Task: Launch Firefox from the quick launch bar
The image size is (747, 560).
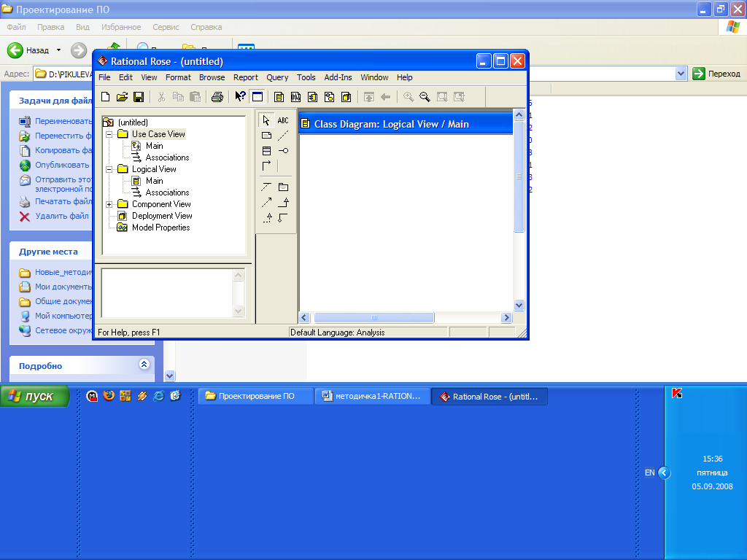Action: coord(109,396)
